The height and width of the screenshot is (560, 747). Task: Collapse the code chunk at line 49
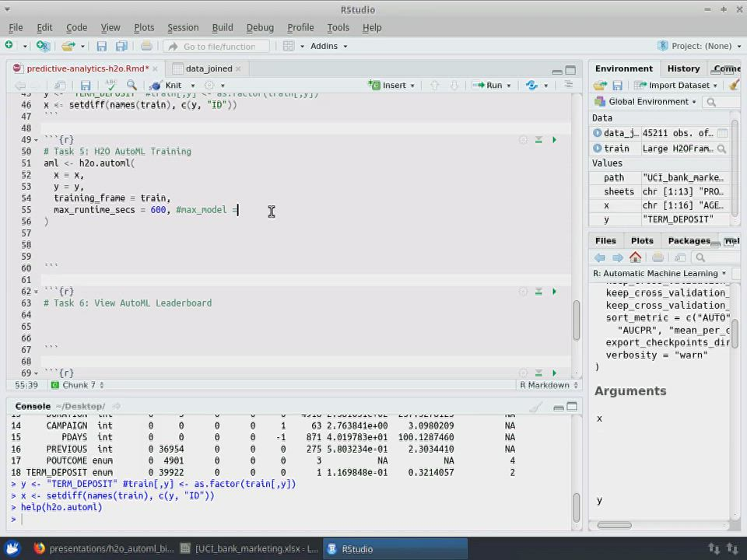[x=36, y=140]
